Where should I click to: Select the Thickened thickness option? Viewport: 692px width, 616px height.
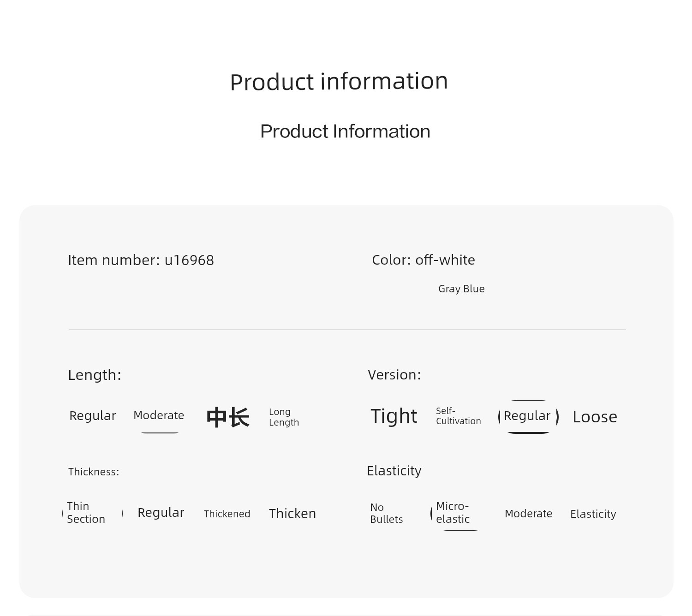click(x=227, y=514)
